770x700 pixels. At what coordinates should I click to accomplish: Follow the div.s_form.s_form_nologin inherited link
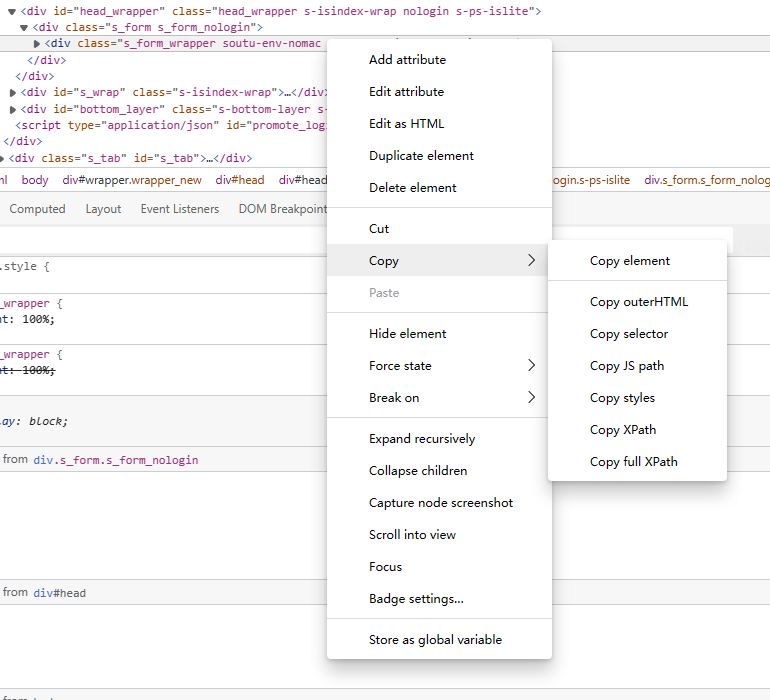tap(116, 460)
